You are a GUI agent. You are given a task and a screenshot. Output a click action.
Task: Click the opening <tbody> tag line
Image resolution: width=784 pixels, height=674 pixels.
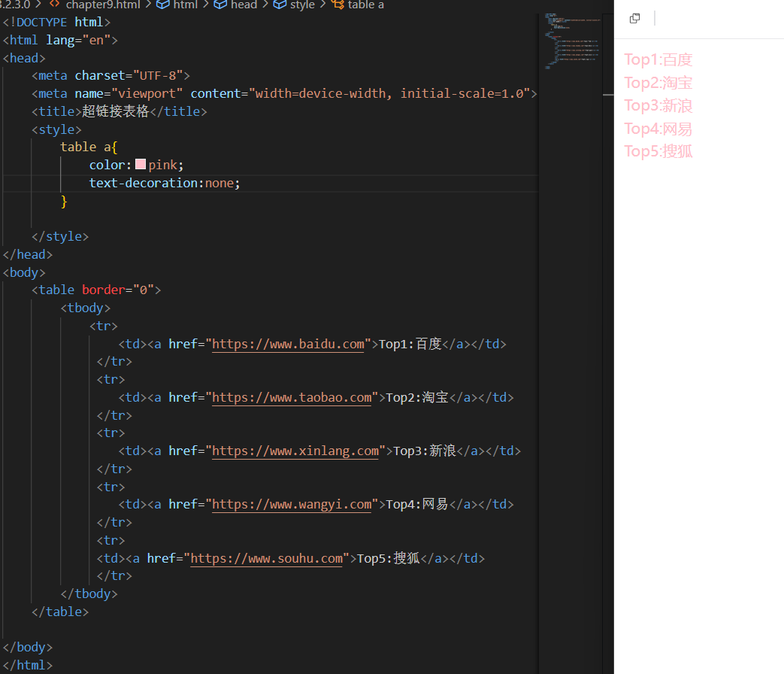click(85, 308)
